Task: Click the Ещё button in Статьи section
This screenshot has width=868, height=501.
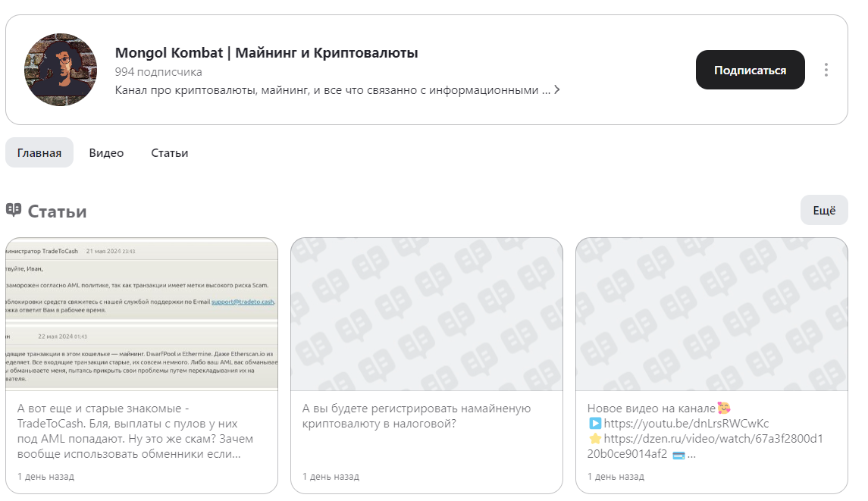Action: click(824, 210)
